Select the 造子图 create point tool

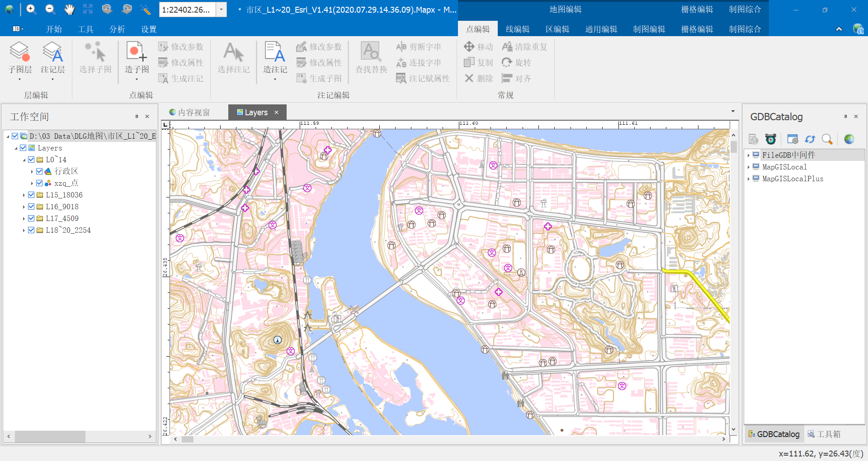tap(137, 61)
